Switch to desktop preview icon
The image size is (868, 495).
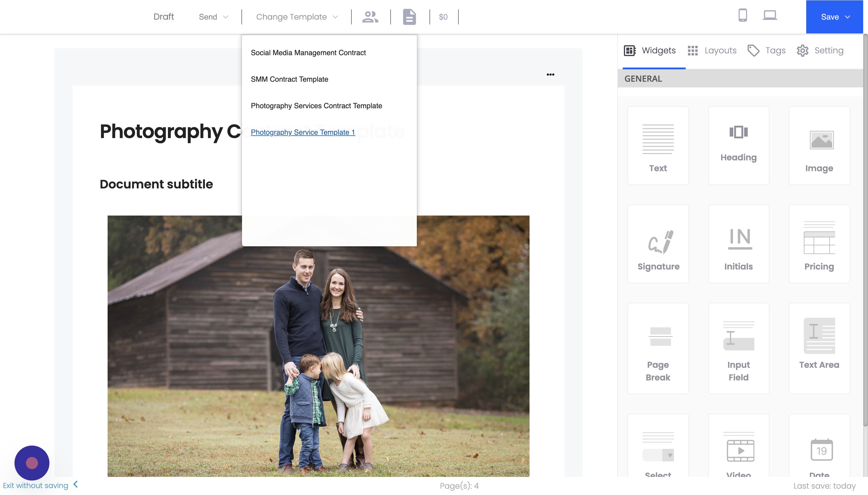click(769, 15)
